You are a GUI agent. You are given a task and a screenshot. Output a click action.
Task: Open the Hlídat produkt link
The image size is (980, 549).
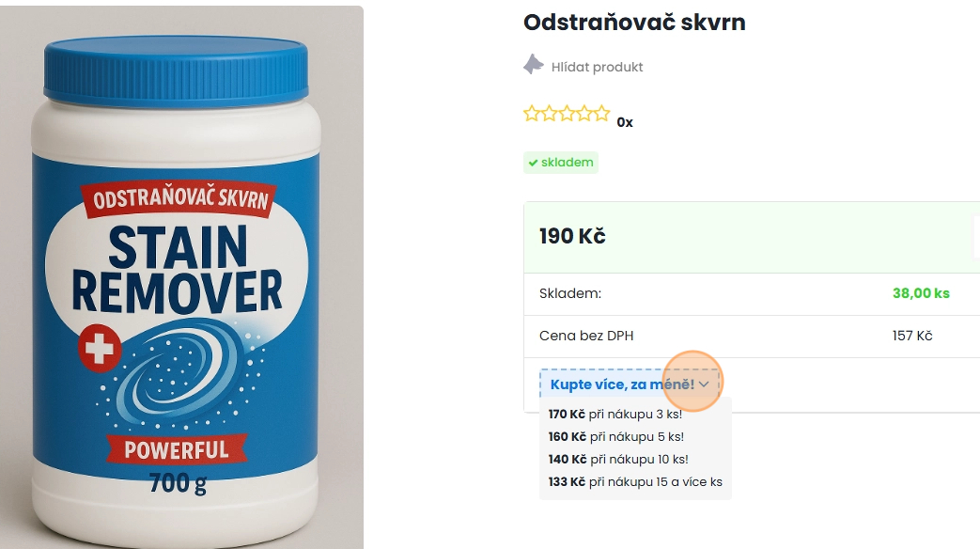597,67
